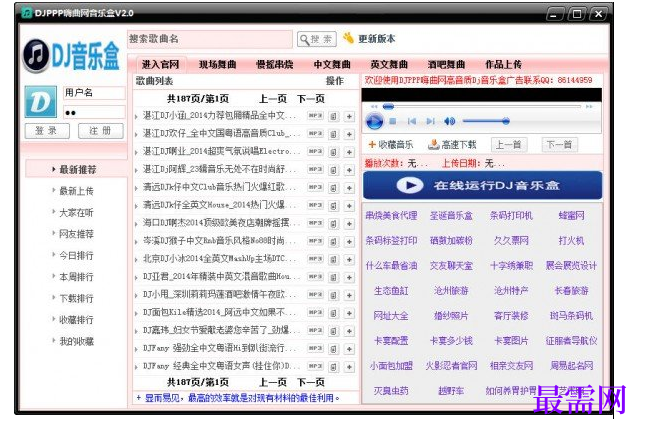
Task: Click page icon for 湛江DJ小谊 song
Action: [x=333, y=116]
